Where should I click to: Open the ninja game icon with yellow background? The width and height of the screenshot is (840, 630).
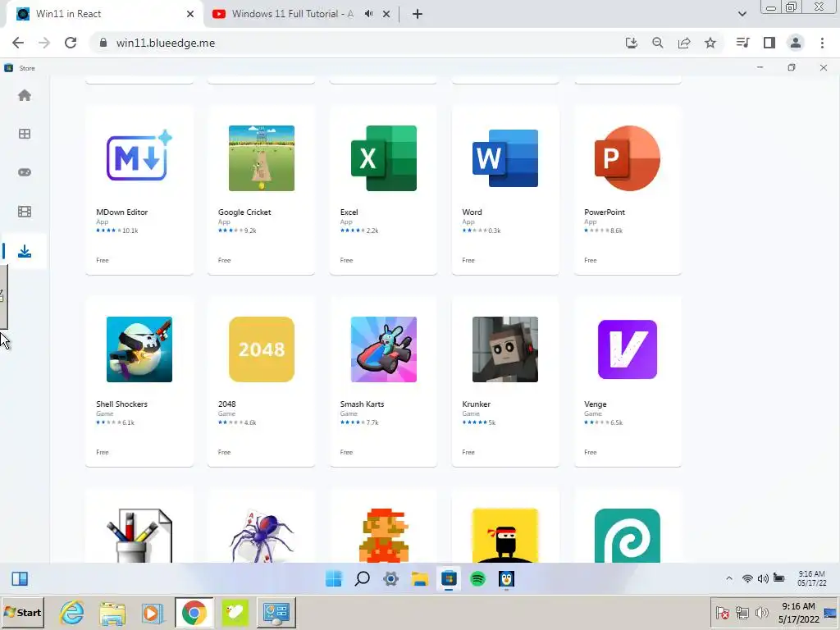coord(505,535)
